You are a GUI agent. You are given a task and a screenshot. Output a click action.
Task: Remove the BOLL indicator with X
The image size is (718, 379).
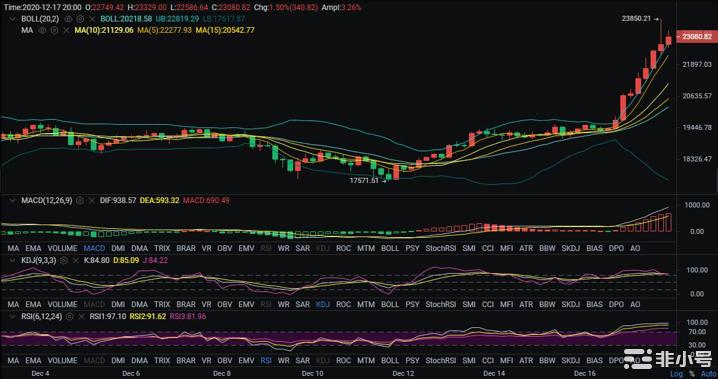point(92,19)
